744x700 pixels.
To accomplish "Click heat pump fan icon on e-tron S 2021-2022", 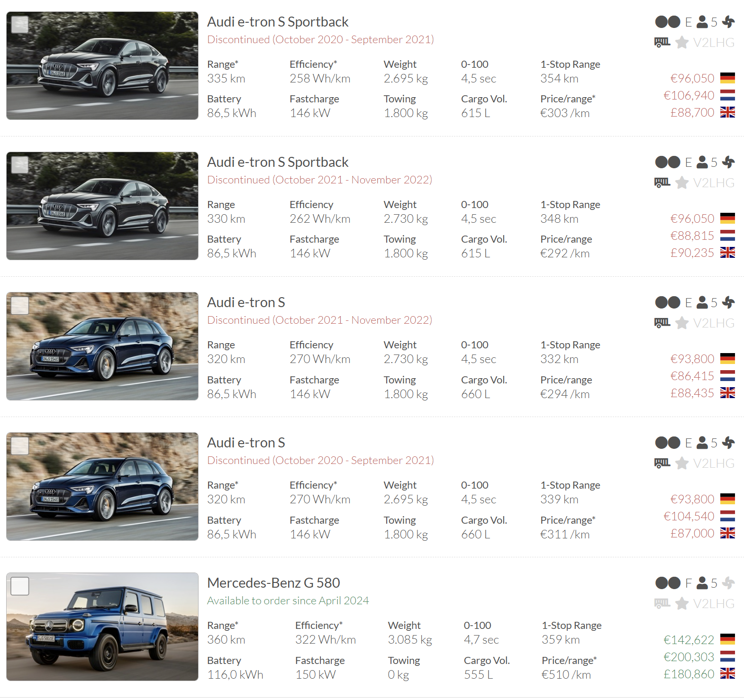I will coord(728,302).
